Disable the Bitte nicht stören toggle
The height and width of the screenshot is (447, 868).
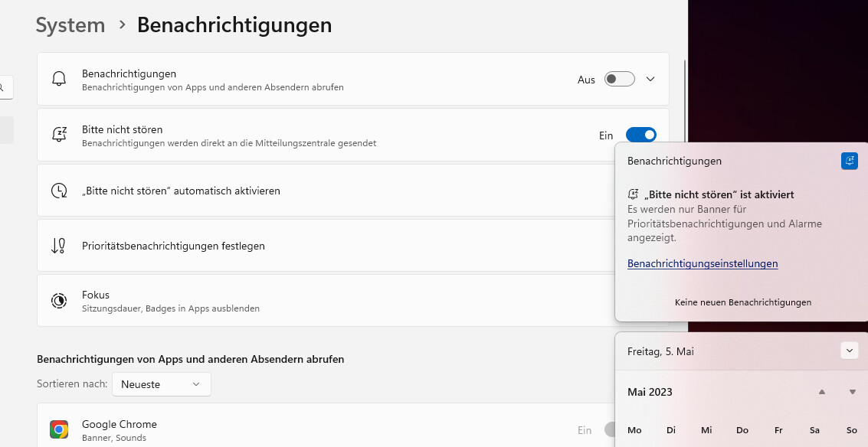640,135
